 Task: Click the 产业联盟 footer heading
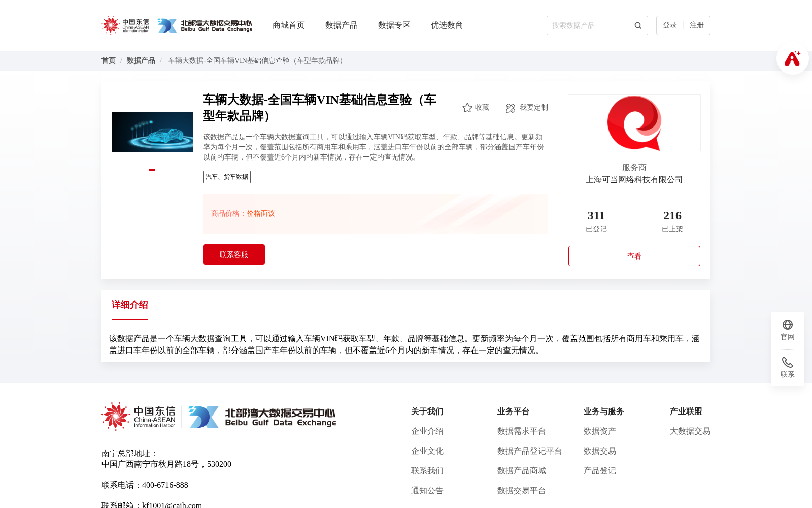click(x=686, y=411)
